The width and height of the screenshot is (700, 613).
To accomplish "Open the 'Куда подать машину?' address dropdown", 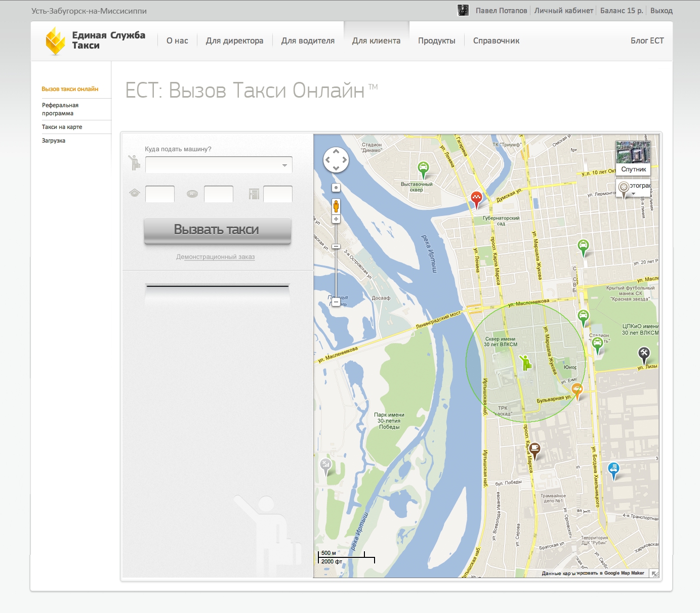I will tap(219, 165).
